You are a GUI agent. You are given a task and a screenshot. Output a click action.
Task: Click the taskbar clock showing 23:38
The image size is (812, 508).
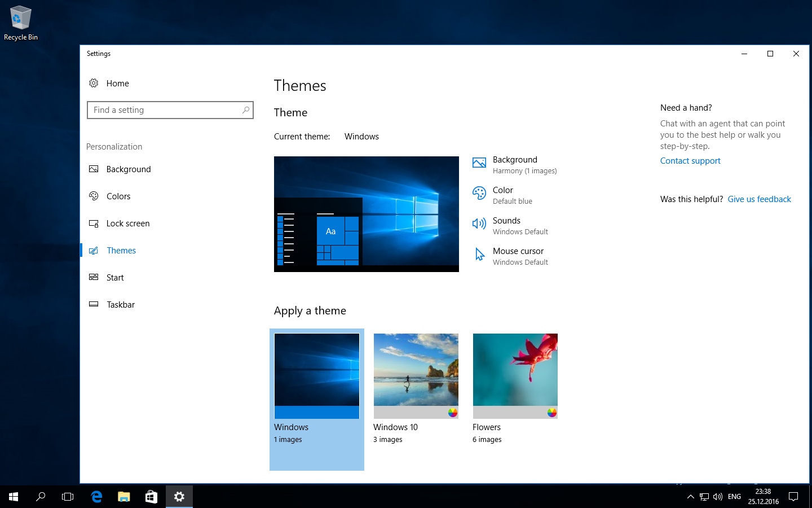pos(764,497)
